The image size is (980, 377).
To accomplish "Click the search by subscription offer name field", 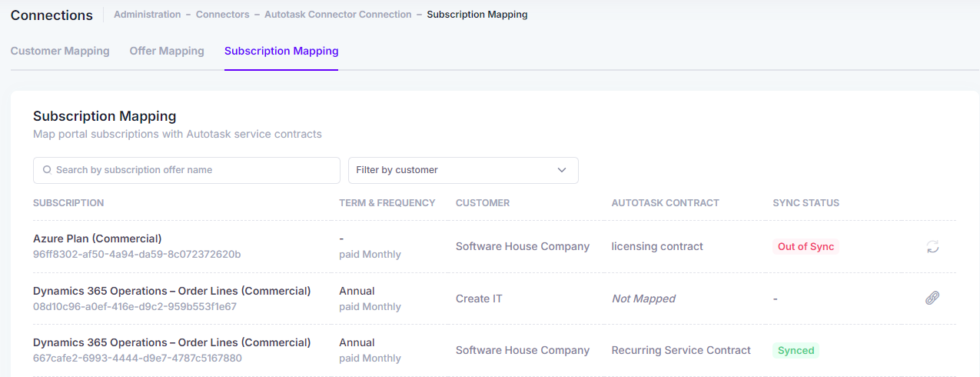I will (187, 170).
